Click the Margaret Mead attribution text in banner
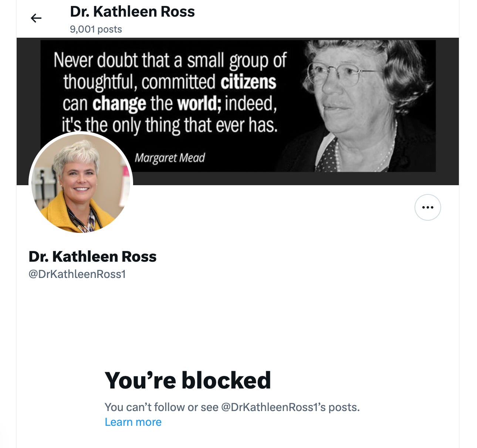Screen dimensions: 477x448 click(170, 158)
